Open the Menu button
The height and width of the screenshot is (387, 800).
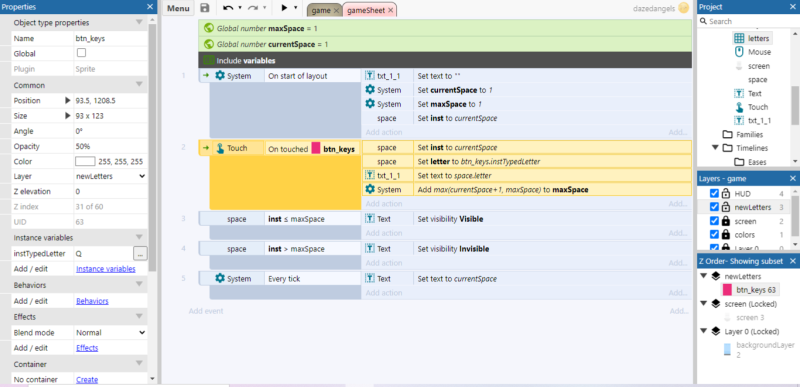tap(178, 8)
